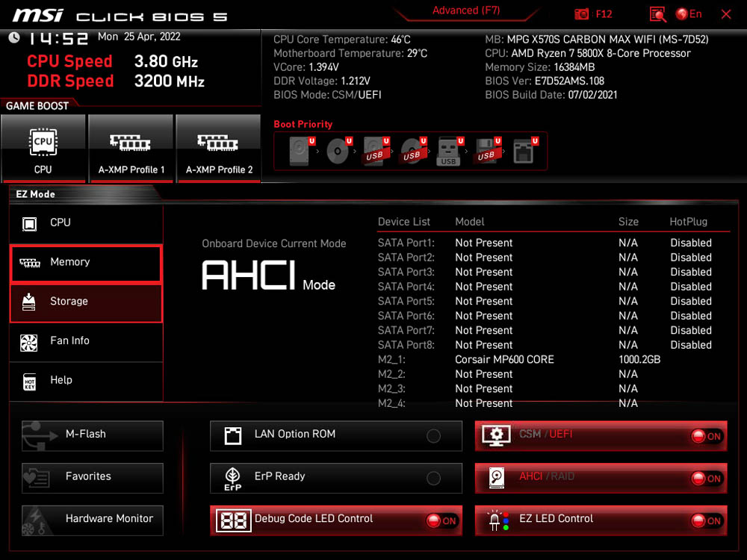This screenshot has height=560, width=747.
Task: Click the GAME BOOST heading
Action: (37, 106)
